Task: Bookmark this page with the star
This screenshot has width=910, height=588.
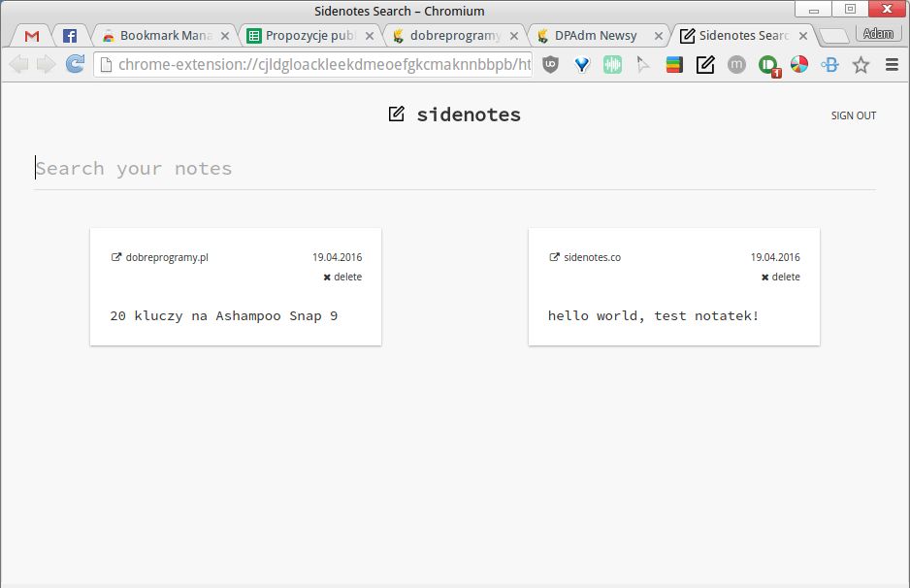Action: pyautogui.click(x=861, y=64)
